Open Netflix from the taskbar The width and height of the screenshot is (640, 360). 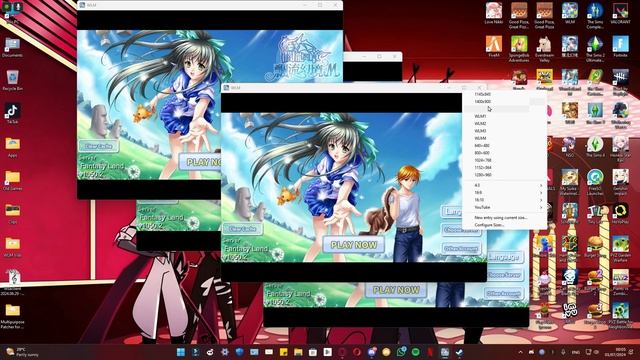tap(430, 352)
